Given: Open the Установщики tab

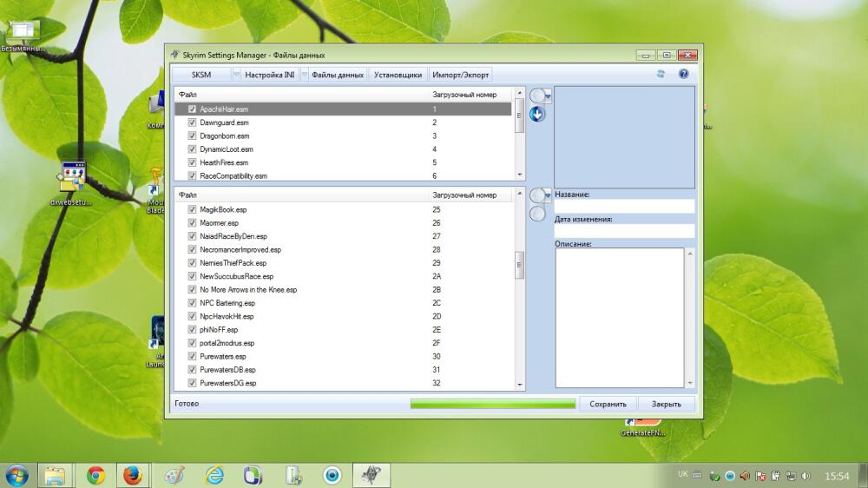Looking at the screenshot, I should coord(398,74).
